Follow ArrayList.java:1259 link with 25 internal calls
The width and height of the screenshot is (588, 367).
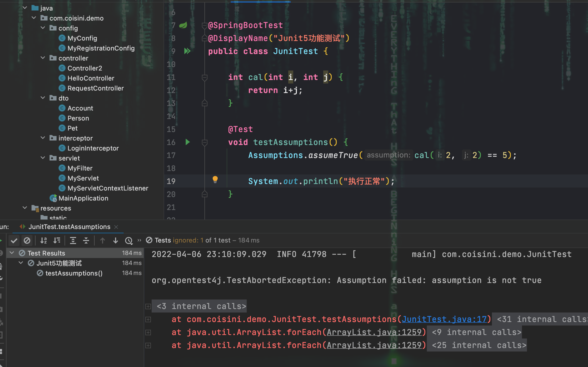(x=374, y=345)
